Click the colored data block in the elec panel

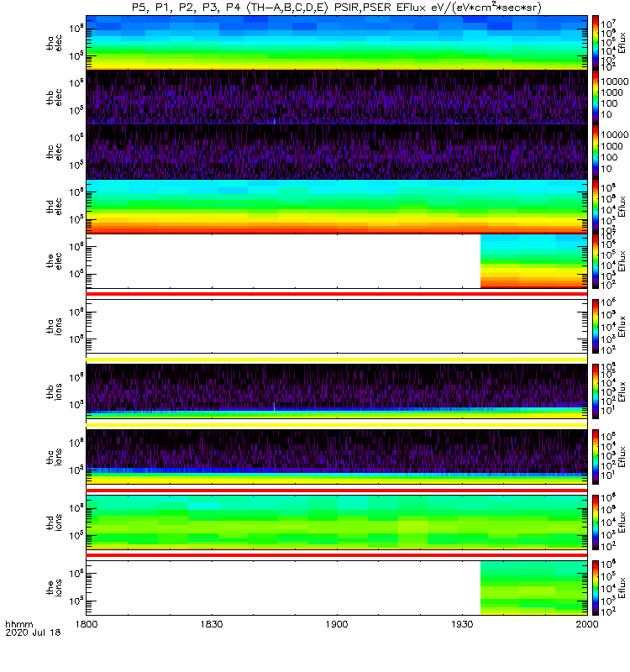point(533,261)
